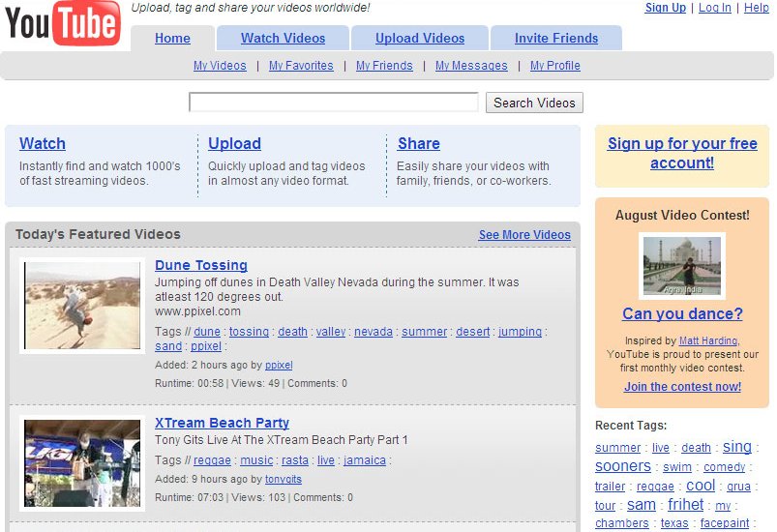Select the sooners recent tag
Viewport: 777px width, 532px height.
coord(623,466)
